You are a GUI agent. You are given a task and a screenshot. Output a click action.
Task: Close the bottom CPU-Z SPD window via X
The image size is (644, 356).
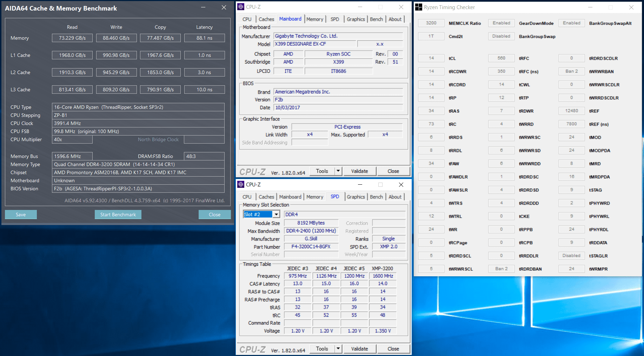[x=401, y=184]
